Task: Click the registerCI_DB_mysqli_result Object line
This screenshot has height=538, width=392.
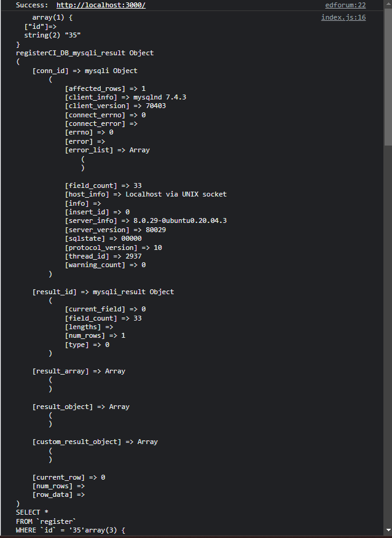Action: pos(85,53)
